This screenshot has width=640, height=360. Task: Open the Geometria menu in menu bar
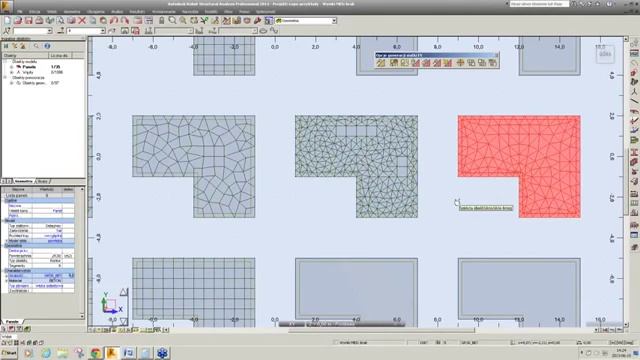point(72,11)
